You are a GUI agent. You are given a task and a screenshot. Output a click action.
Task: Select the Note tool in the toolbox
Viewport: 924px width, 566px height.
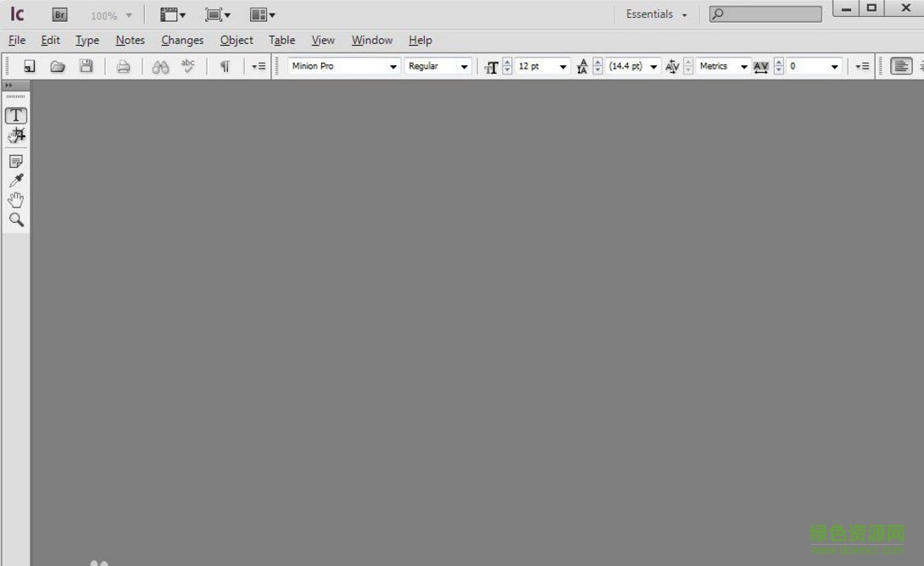tap(15, 160)
